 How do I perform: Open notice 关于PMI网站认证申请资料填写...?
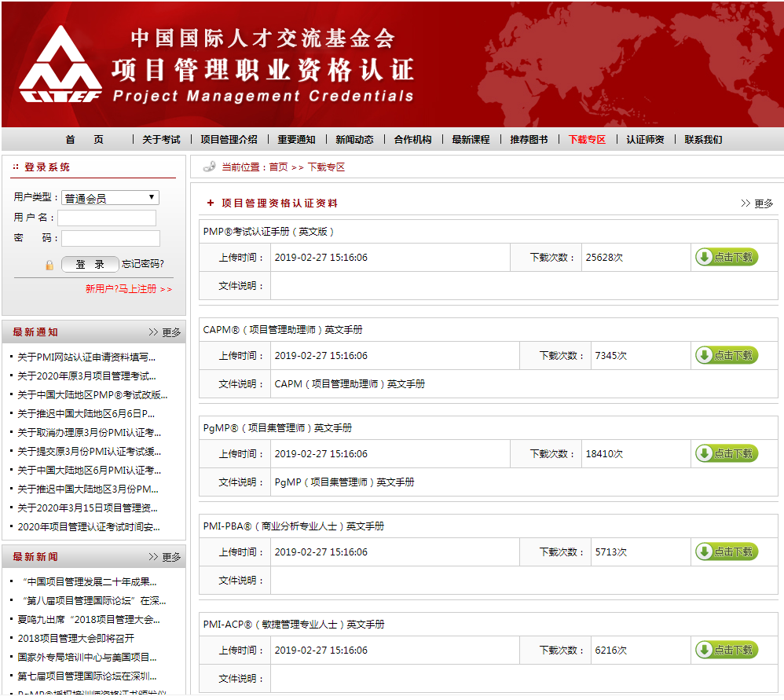(86, 357)
